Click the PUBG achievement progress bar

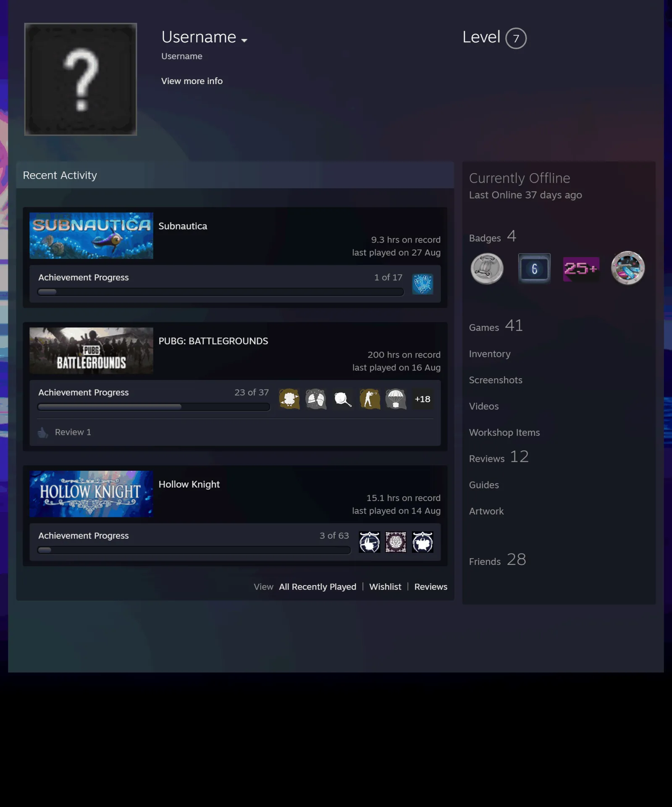coord(154,407)
